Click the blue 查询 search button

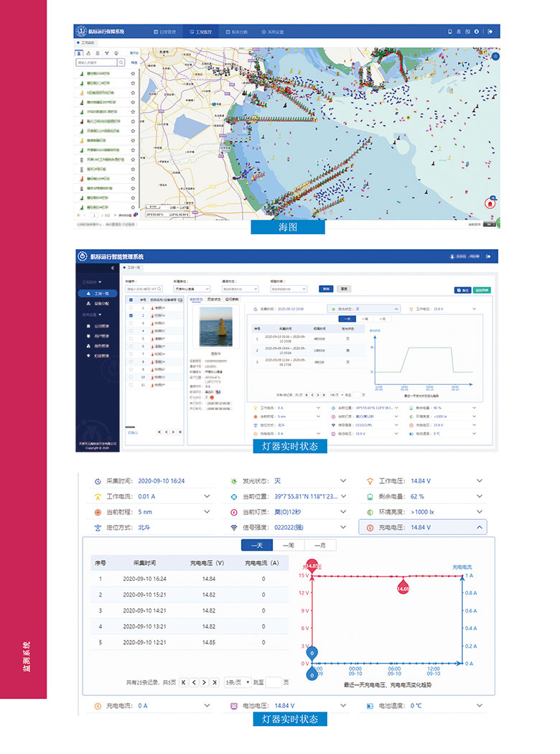pos(327,289)
